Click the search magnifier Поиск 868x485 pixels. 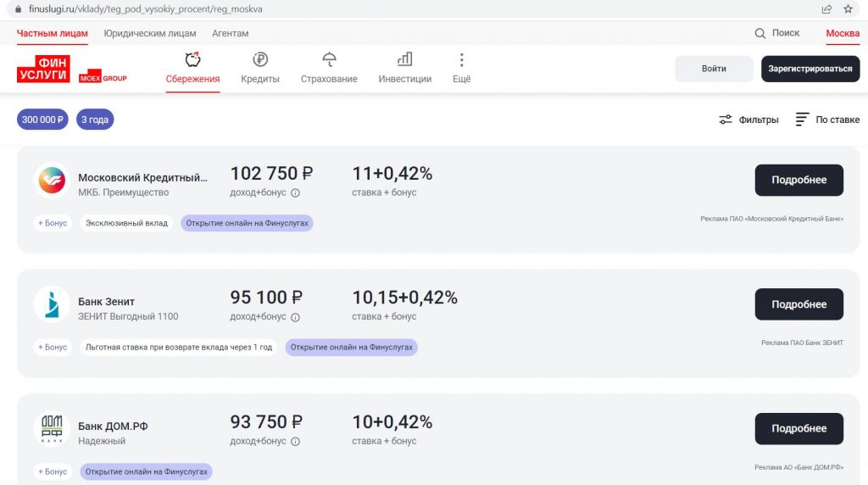[776, 33]
